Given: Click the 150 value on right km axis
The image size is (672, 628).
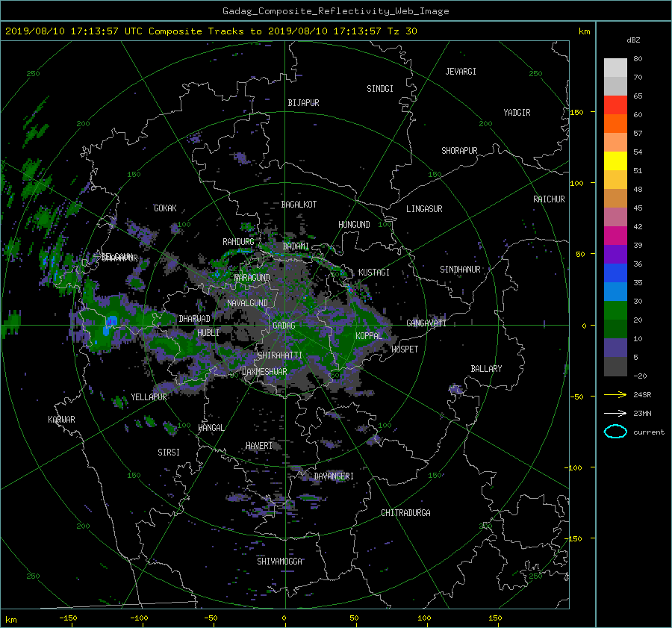Looking at the screenshot, I should pyautogui.click(x=577, y=112).
